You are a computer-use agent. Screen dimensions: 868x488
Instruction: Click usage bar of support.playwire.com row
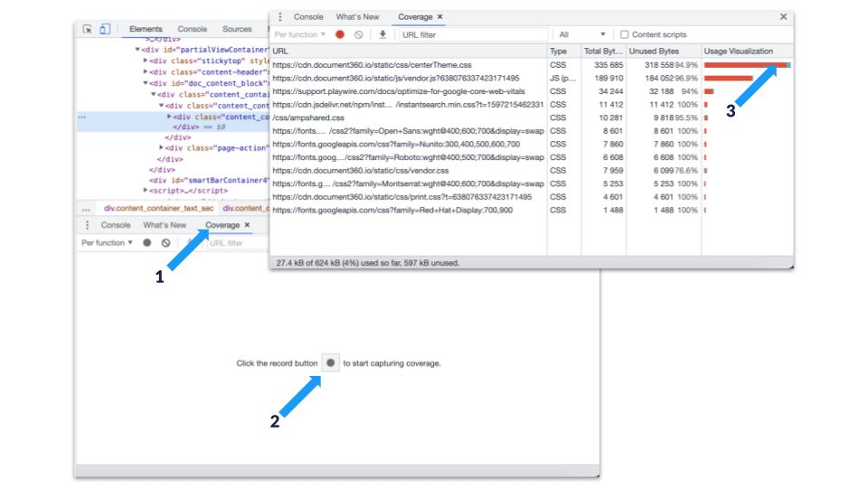(709, 91)
